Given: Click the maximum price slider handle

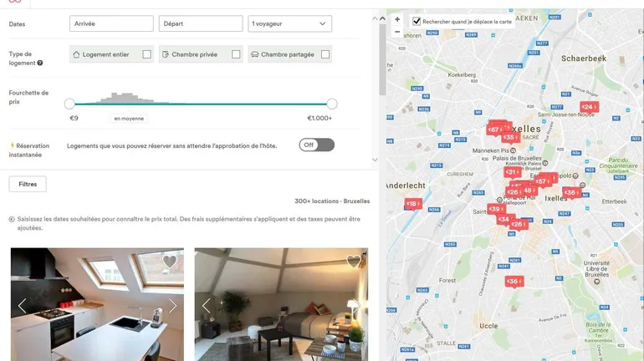Looking at the screenshot, I should (332, 104).
